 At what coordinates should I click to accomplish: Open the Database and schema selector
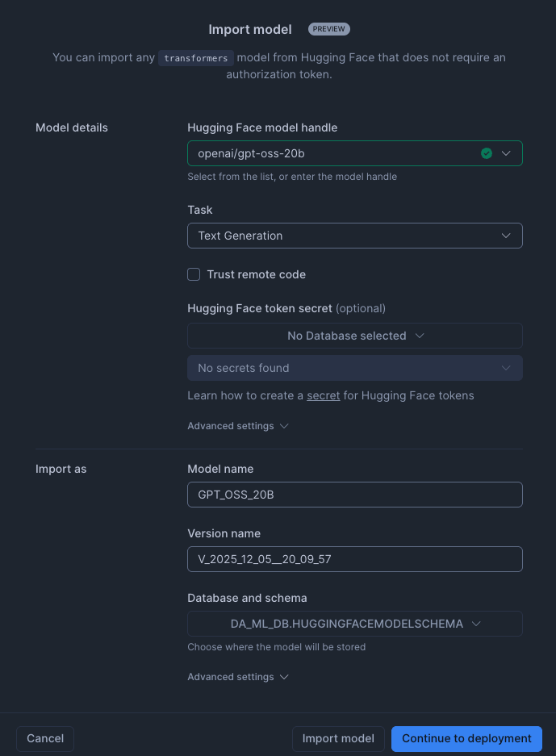(x=354, y=624)
